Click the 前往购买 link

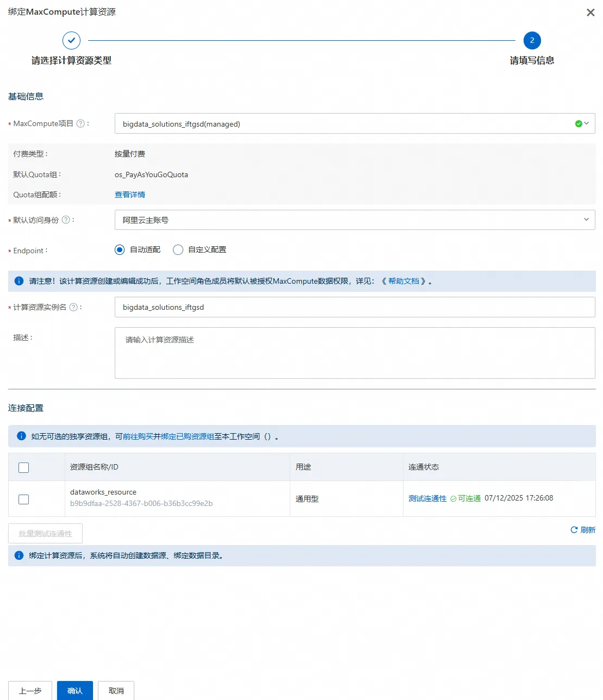pyautogui.click(x=138, y=436)
